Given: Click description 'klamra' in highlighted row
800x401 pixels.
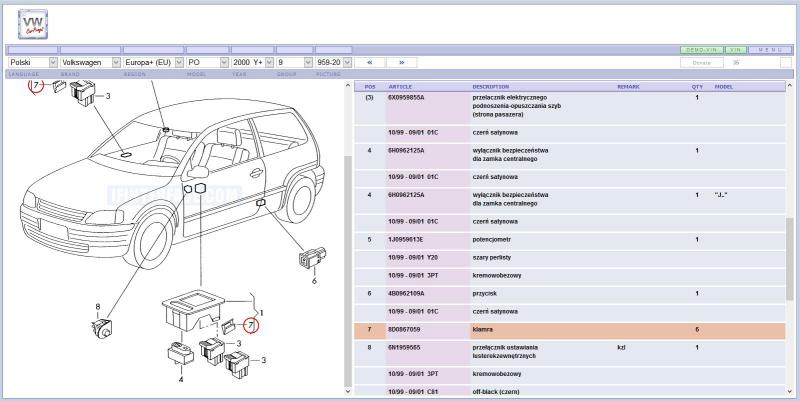Looking at the screenshot, I should 483,330.
